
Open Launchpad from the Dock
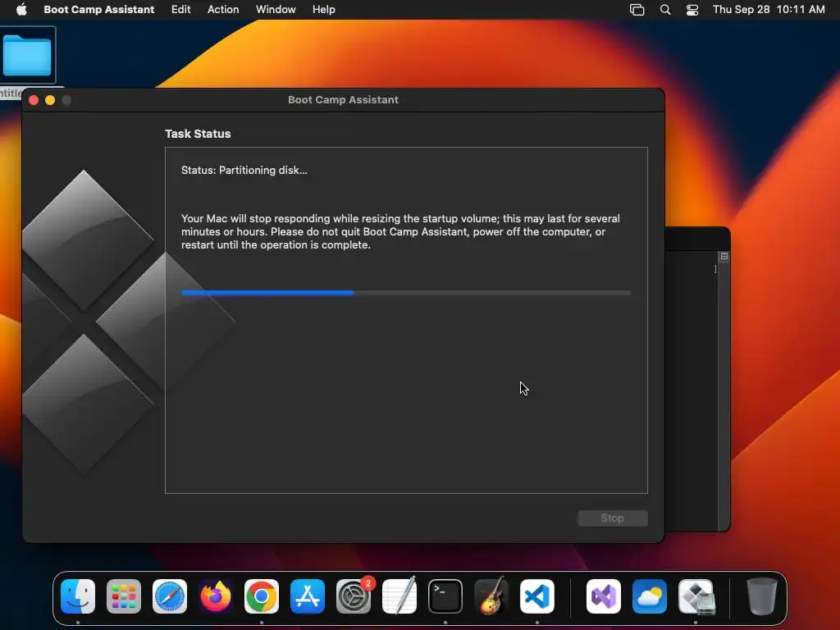pyautogui.click(x=124, y=596)
